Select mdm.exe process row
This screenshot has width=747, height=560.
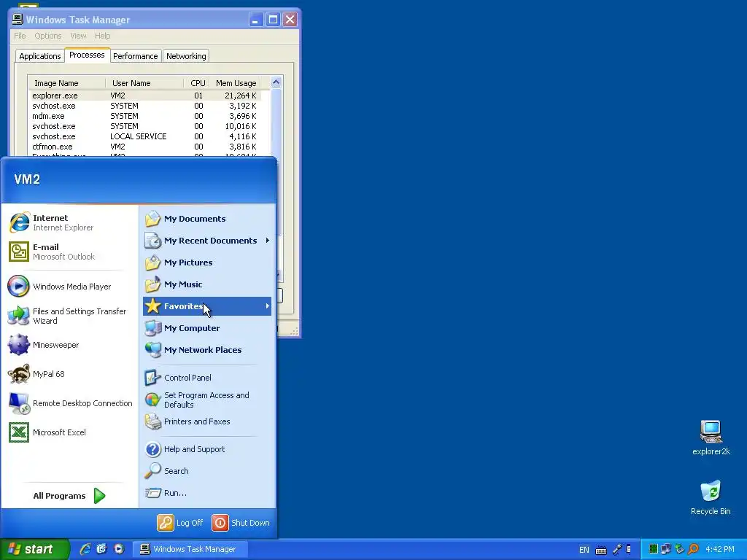[x=145, y=116]
